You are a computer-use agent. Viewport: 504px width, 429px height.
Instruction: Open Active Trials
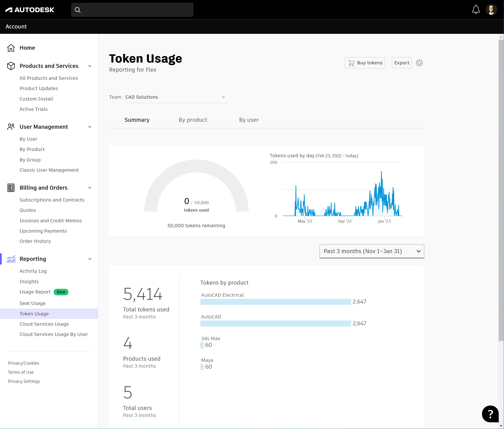[x=34, y=109]
